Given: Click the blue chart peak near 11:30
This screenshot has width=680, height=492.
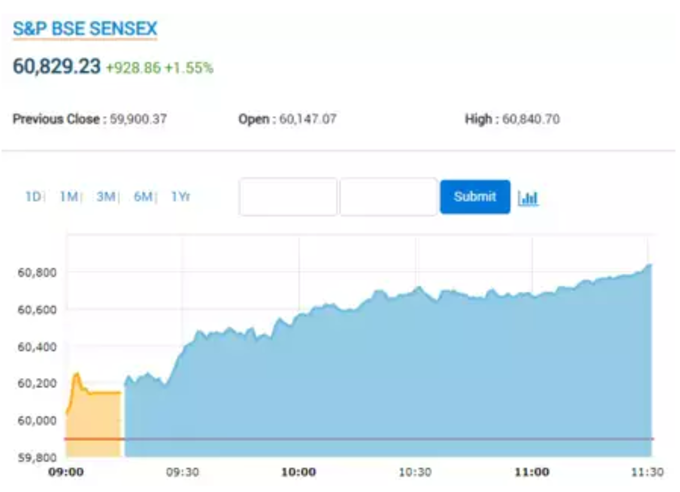Looking at the screenshot, I should pyautogui.click(x=649, y=265).
